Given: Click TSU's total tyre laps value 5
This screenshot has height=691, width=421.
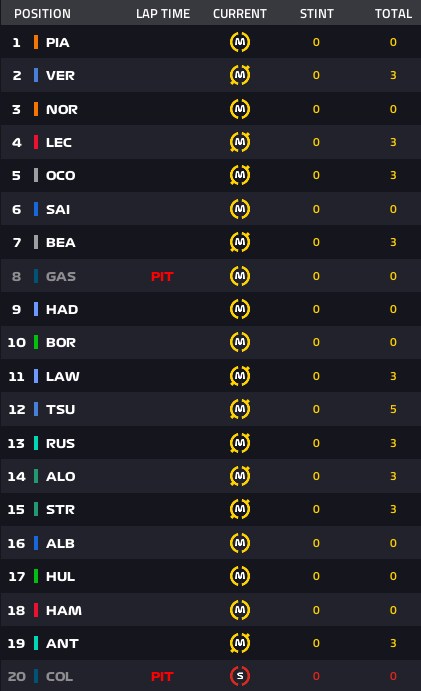Looking at the screenshot, I should 393,409.
